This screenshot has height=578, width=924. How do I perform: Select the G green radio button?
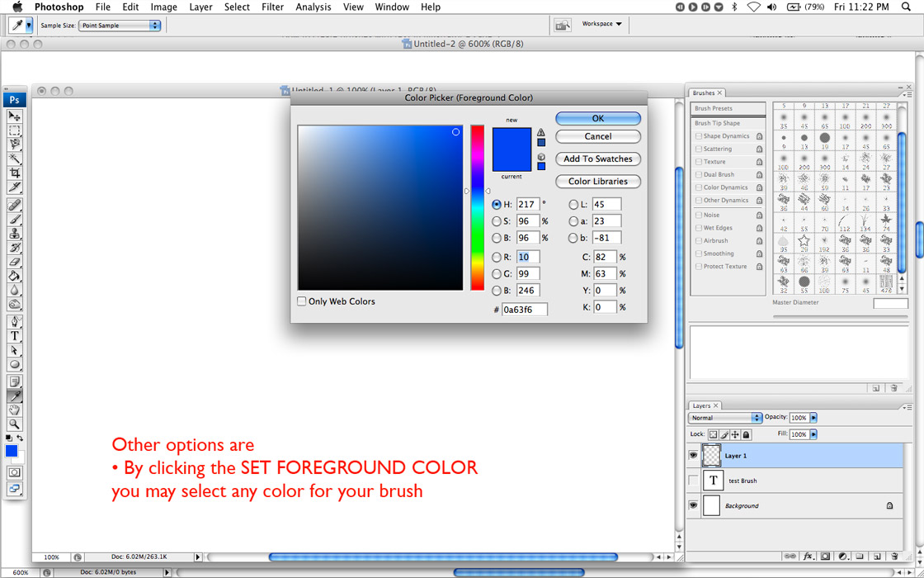pyautogui.click(x=497, y=273)
